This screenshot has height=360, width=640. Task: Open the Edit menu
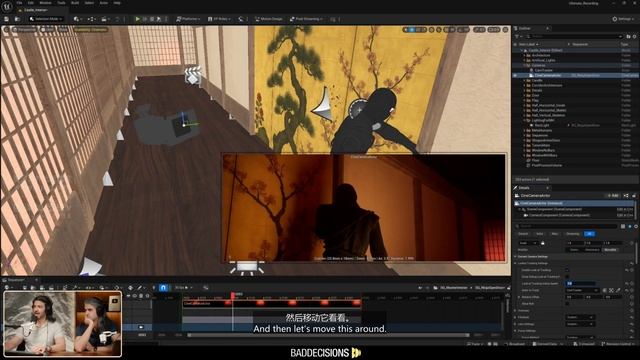point(31,3)
